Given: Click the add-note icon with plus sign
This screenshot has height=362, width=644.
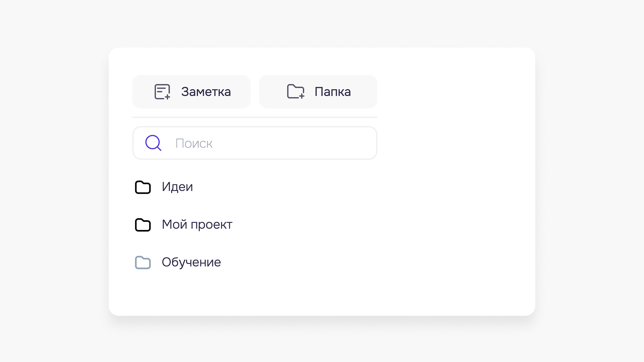Looking at the screenshot, I should pyautogui.click(x=162, y=92).
